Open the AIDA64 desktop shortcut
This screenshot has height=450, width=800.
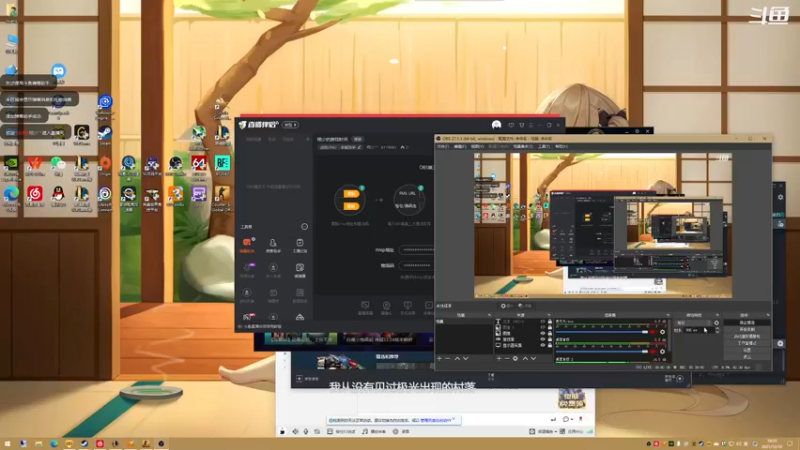199,163
